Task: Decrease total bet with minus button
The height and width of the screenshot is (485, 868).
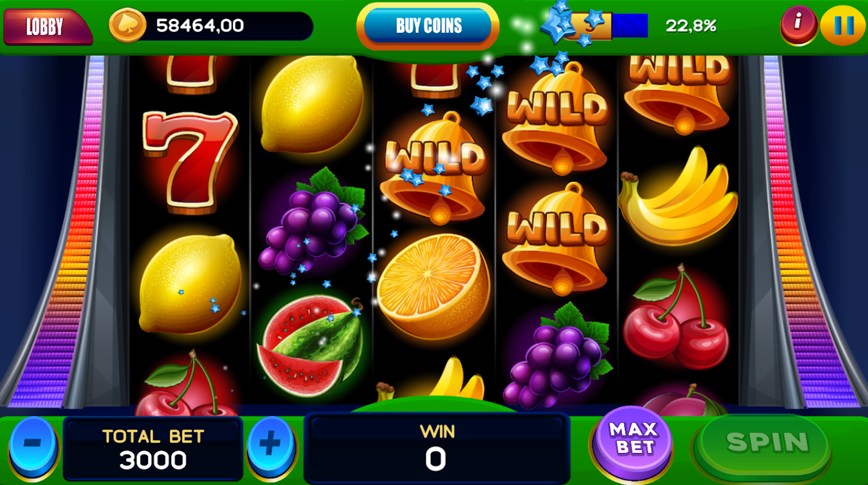Action: pos(32,444)
